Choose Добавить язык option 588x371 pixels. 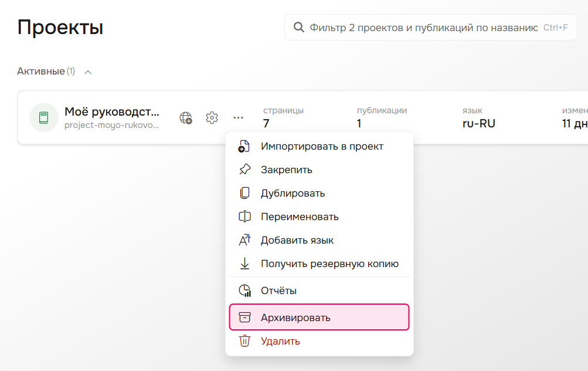pyautogui.click(x=296, y=240)
